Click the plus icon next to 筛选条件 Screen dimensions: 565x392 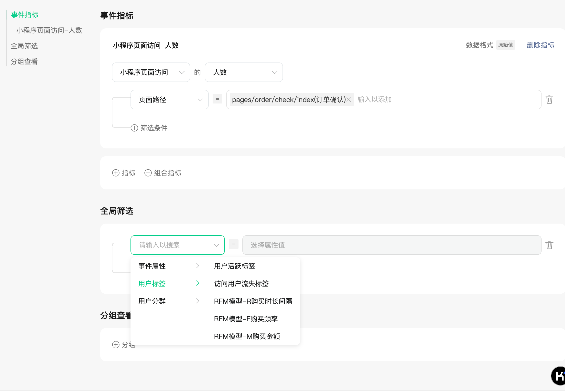[x=134, y=128]
